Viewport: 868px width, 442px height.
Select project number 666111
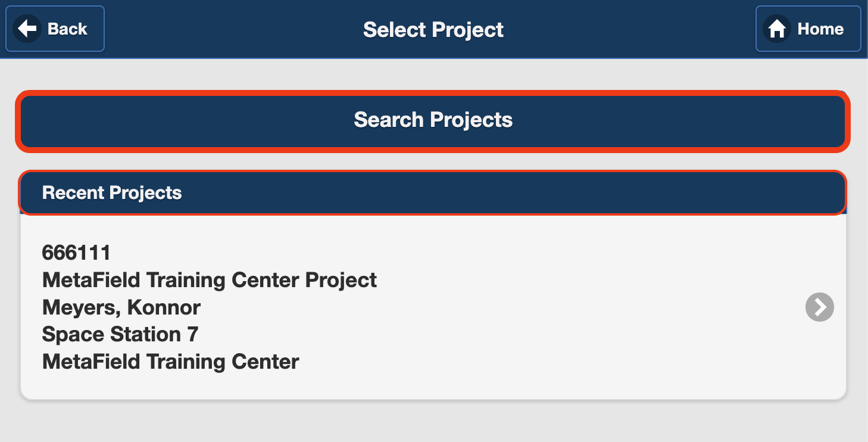pos(76,253)
